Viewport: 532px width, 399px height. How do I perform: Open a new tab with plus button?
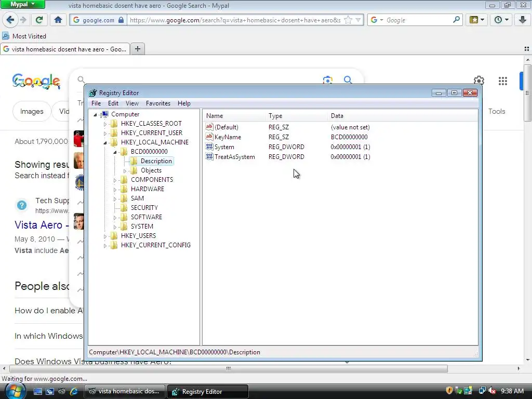[x=137, y=49]
